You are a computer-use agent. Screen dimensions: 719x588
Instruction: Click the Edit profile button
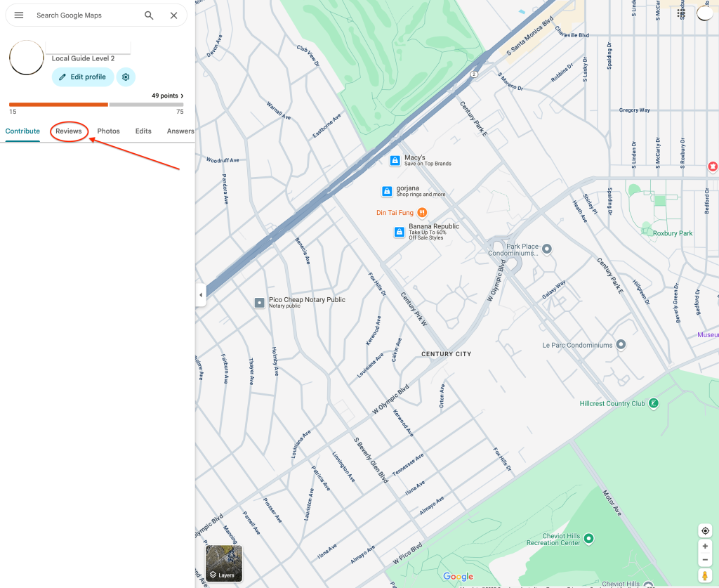83,77
